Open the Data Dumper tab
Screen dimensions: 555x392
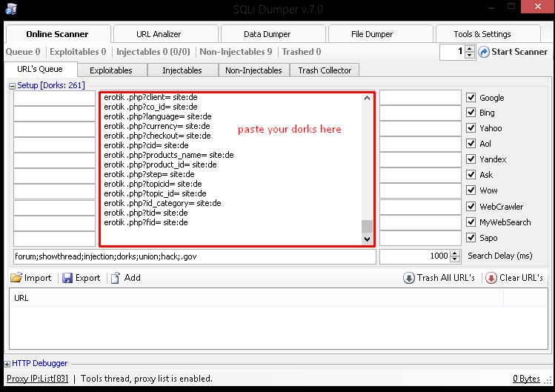click(x=266, y=34)
